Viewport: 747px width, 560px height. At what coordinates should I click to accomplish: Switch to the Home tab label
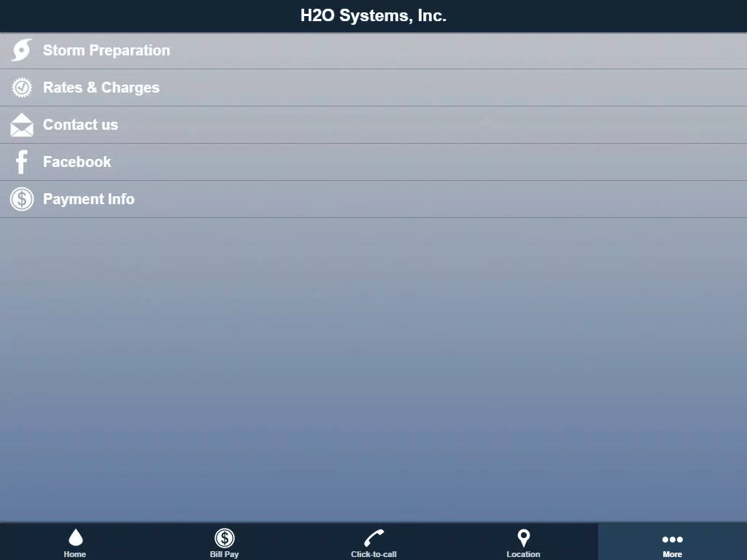pyautogui.click(x=75, y=554)
